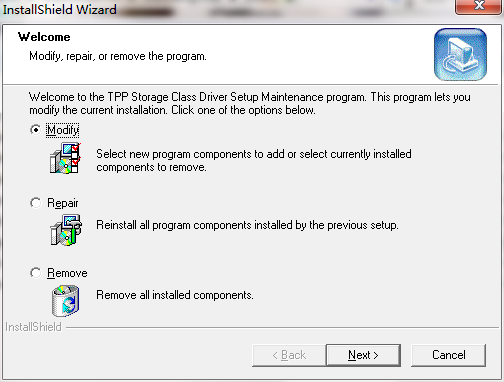Click the Remove option label
504x382 pixels.
tap(67, 273)
